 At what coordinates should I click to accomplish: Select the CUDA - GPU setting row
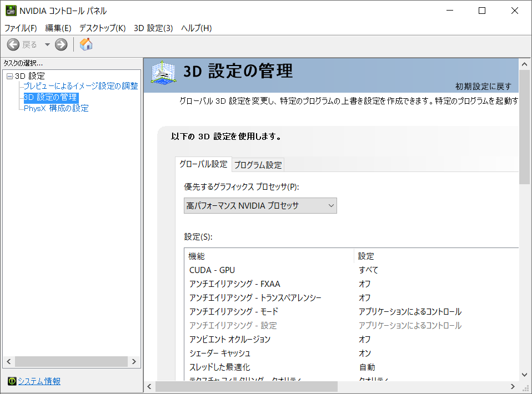(x=351, y=270)
